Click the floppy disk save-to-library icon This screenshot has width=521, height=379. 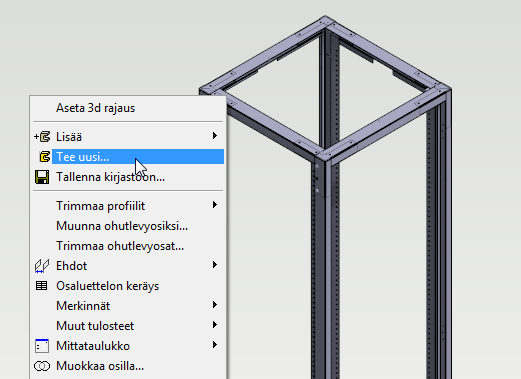[x=42, y=177]
